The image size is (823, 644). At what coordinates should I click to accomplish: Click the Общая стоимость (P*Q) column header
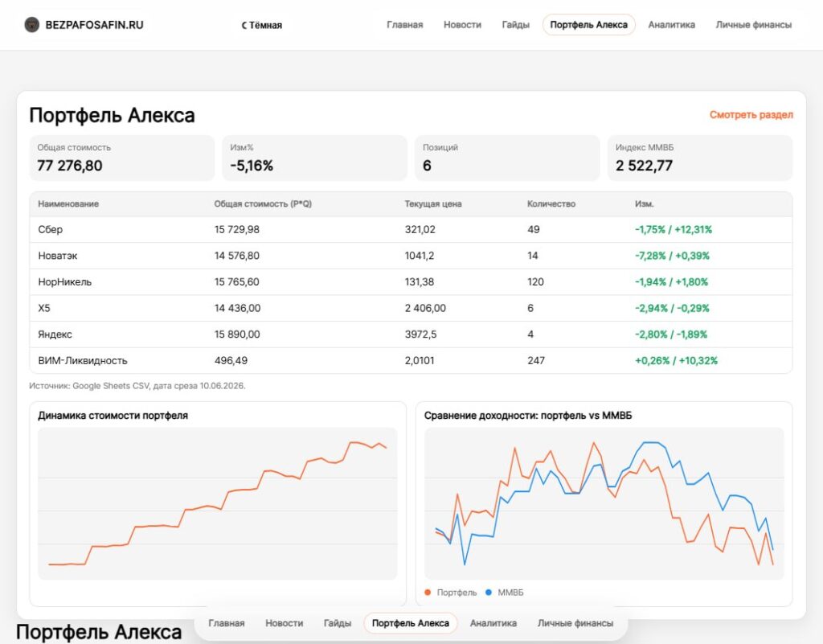tap(263, 203)
